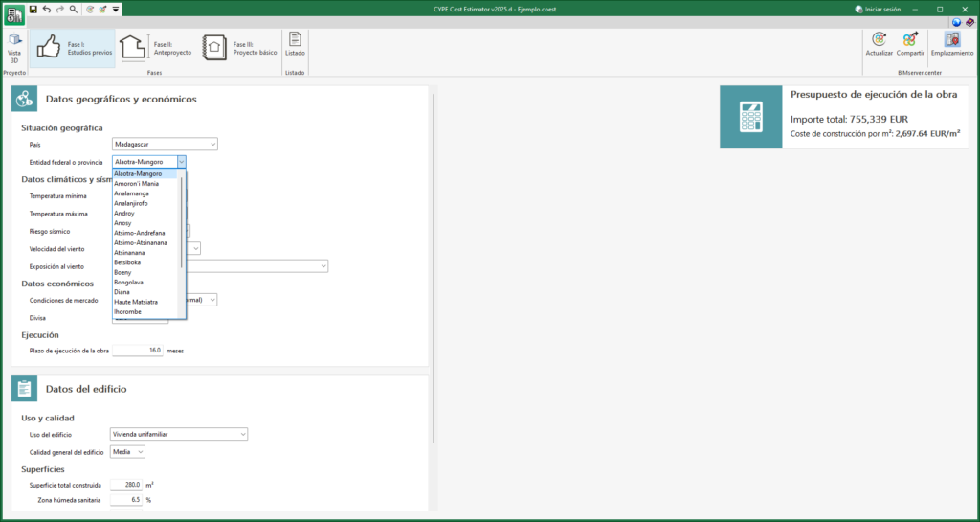
Task: Select Atsinanana from the list
Action: (145, 253)
